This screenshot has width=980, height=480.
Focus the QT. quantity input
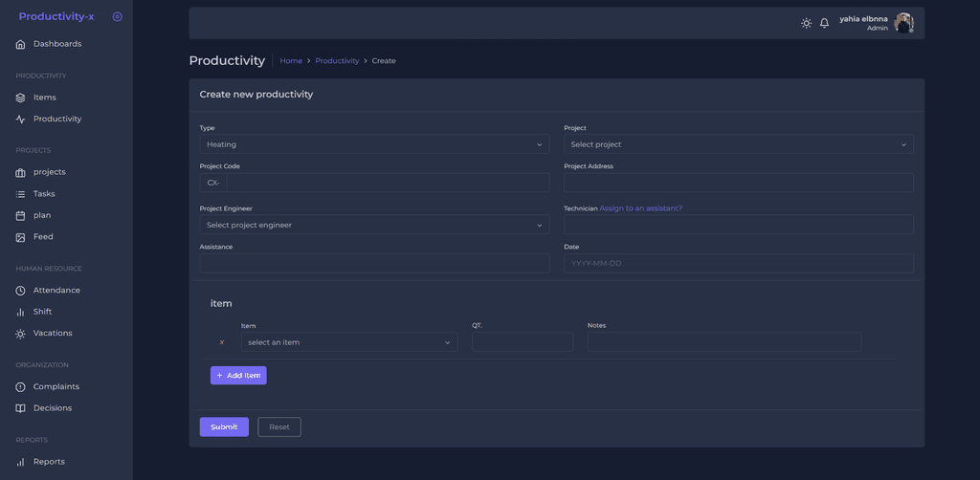pos(523,342)
